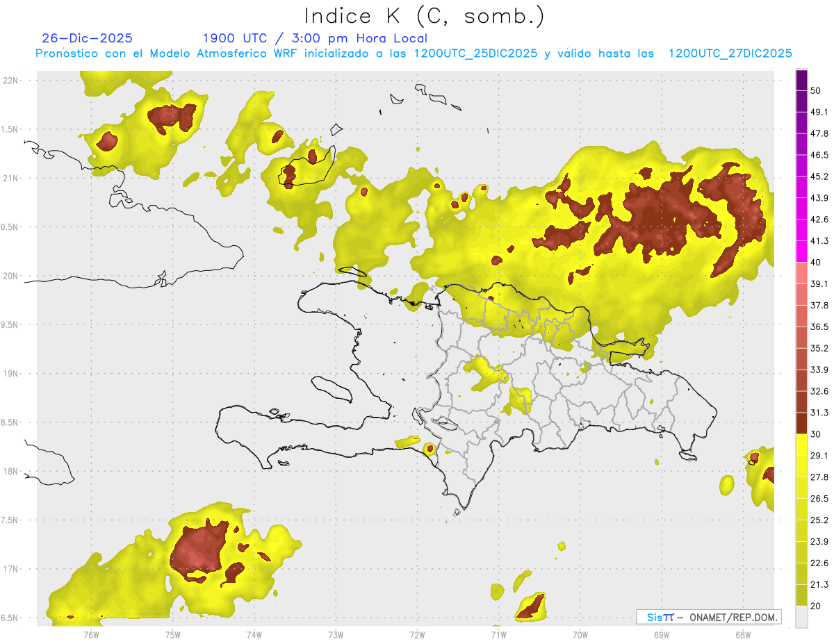
Task: Click the color bar value '40'
Action: coord(817,263)
